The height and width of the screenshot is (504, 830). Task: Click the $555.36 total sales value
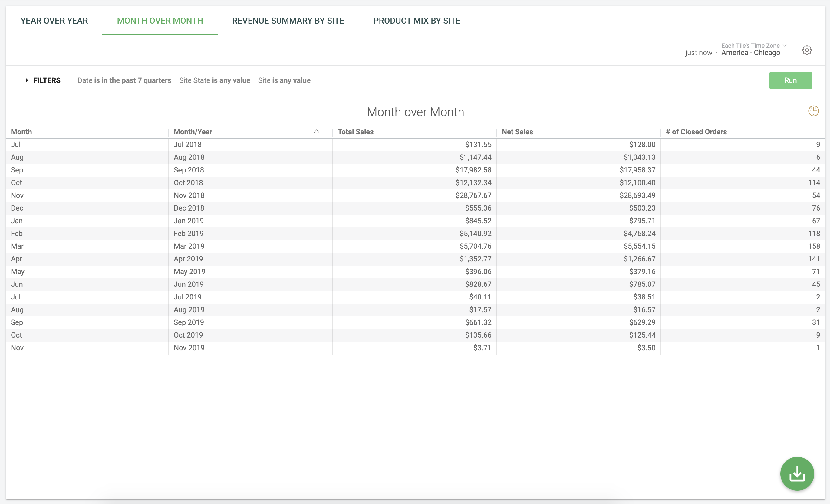(478, 208)
